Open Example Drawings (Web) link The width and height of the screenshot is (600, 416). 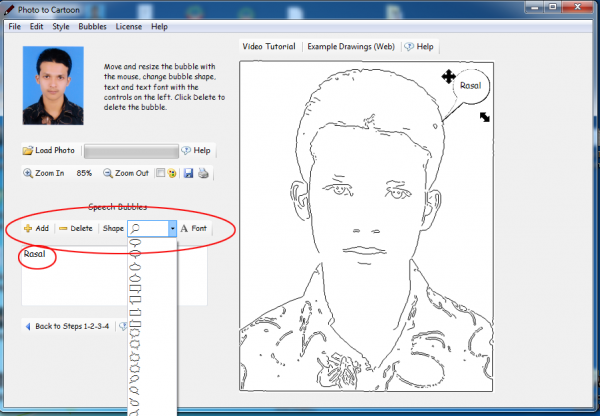point(351,46)
